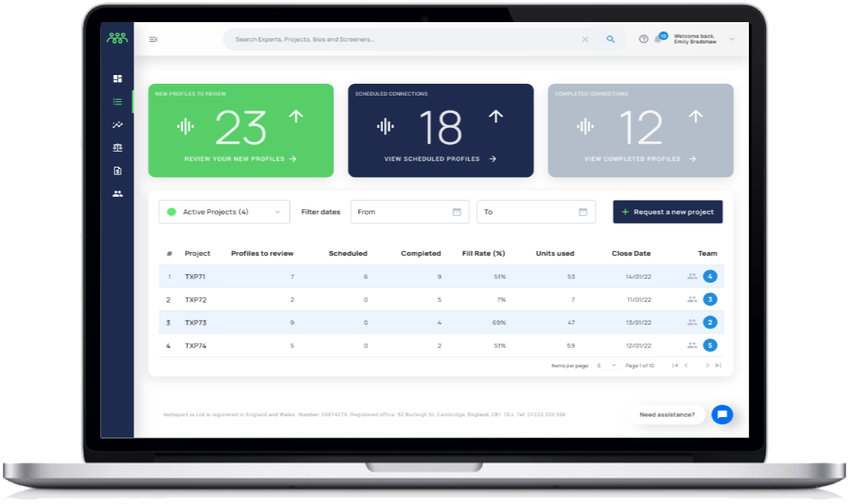Open the dashboard grid icon in sidebar
This screenshot has height=504, width=861.
pyautogui.click(x=118, y=78)
